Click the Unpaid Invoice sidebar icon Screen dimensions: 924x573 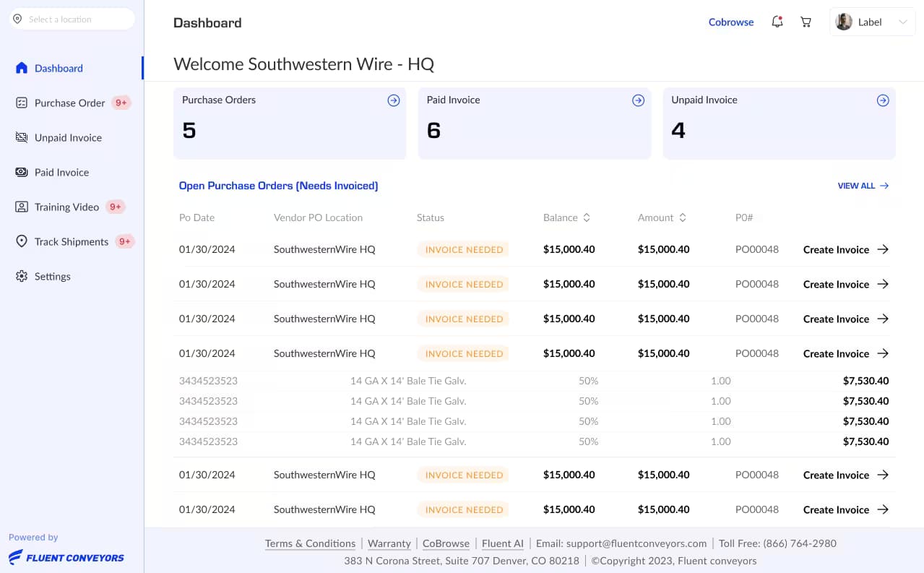pyautogui.click(x=22, y=137)
